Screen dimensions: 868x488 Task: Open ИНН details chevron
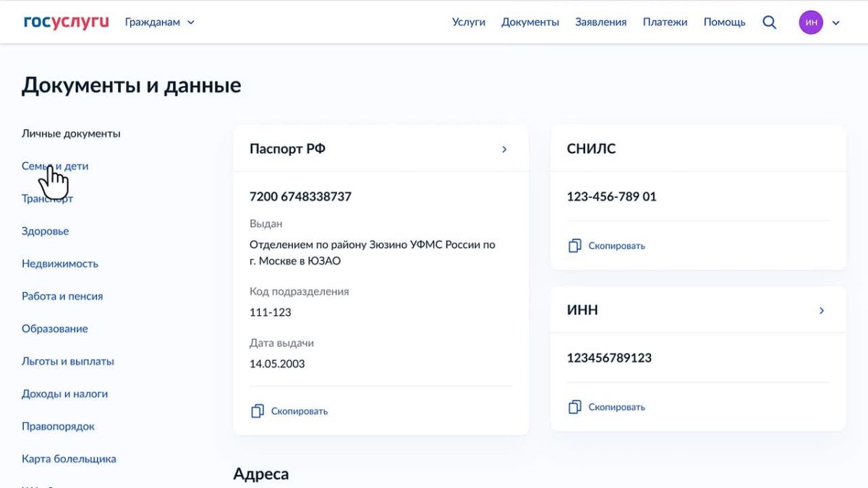click(822, 310)
